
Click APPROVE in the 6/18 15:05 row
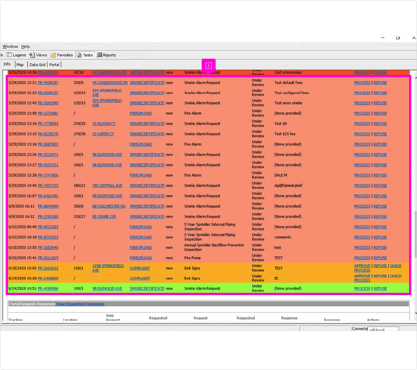tap(362, 266)
